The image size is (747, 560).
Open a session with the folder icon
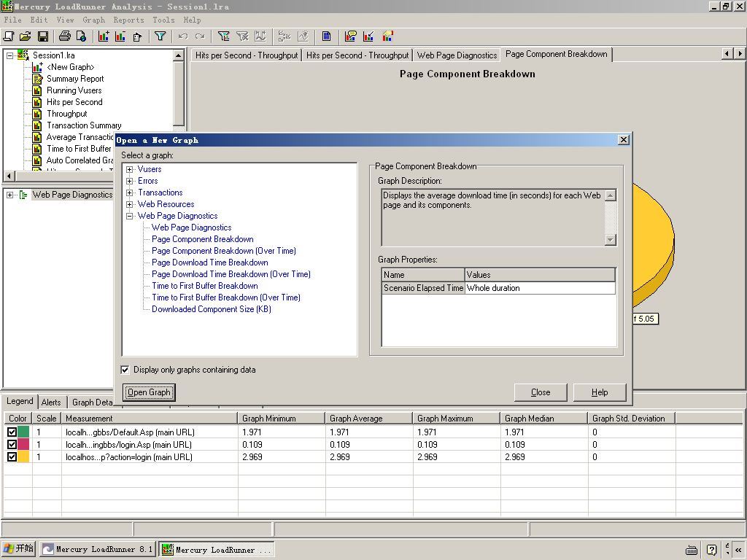pyautogui.click(x=26, y=36)
